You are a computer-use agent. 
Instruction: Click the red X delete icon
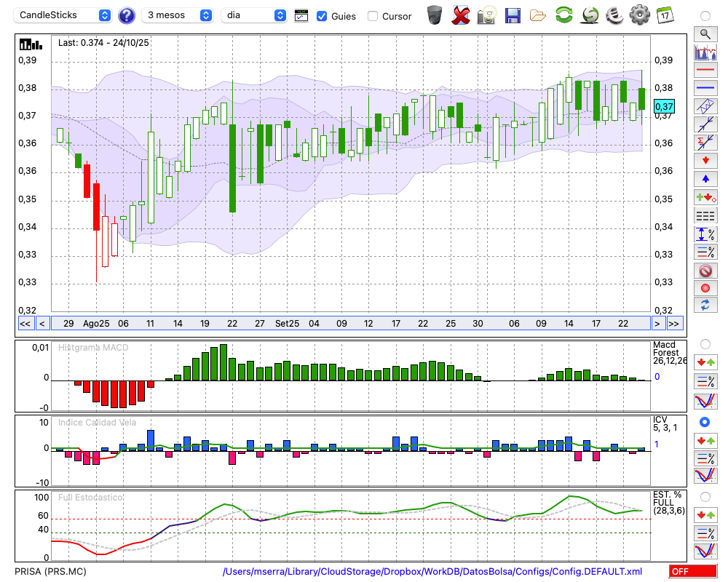(x=461, y=15)
